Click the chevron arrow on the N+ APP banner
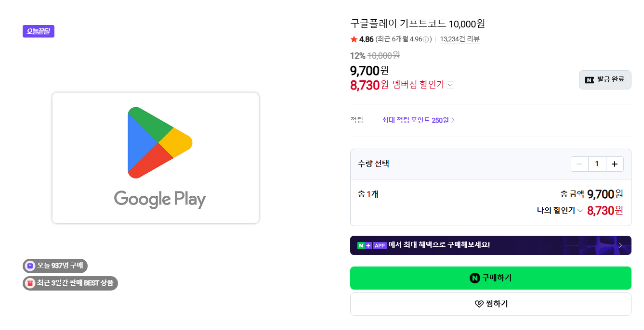Screen dimensions: 644x330 tap(621, 245)
